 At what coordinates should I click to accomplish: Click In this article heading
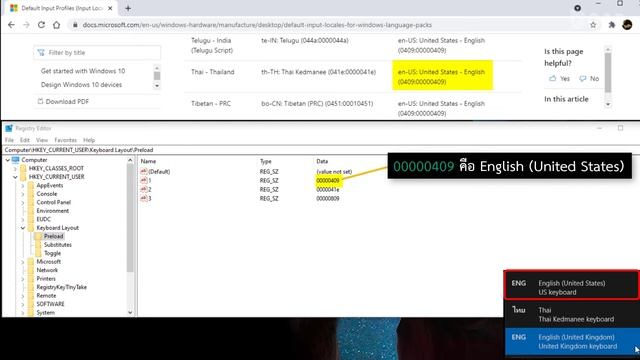point(566,99)
